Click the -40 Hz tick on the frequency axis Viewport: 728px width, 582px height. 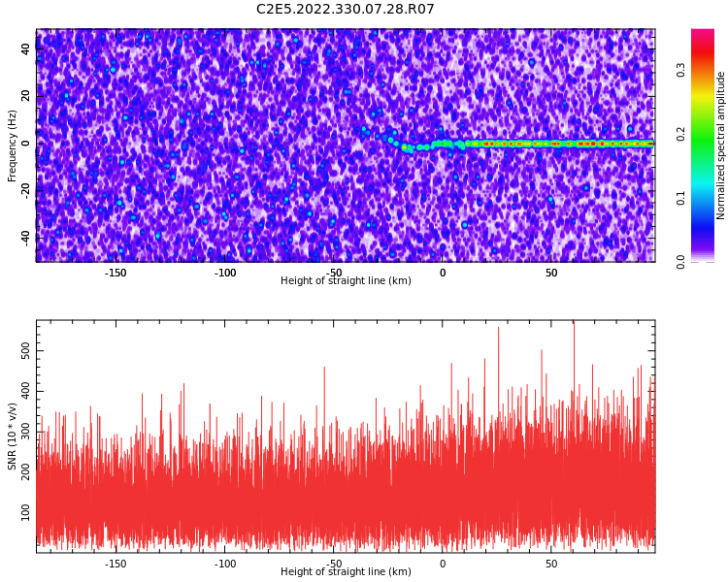[25, 238]
